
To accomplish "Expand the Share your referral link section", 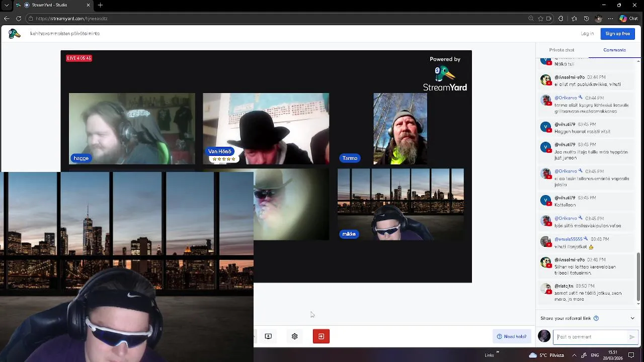I will tap(632, 318).
